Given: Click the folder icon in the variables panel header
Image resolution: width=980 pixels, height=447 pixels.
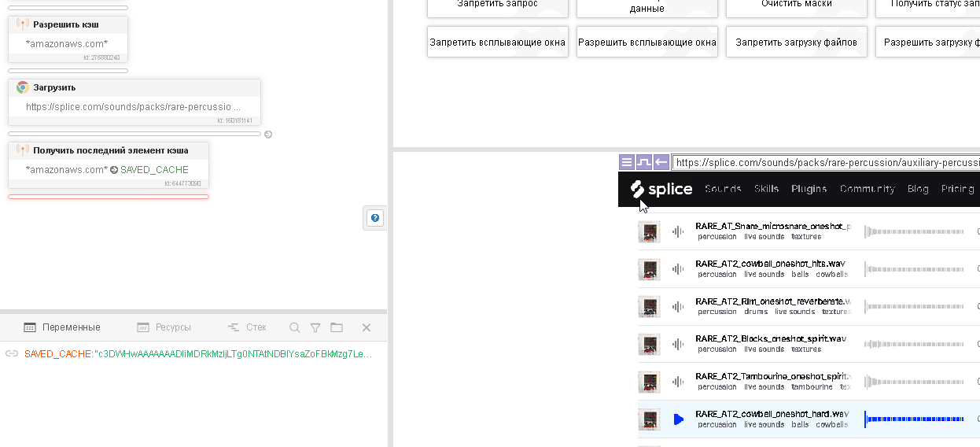Looking at the screenshot, I should click(337, 327).
